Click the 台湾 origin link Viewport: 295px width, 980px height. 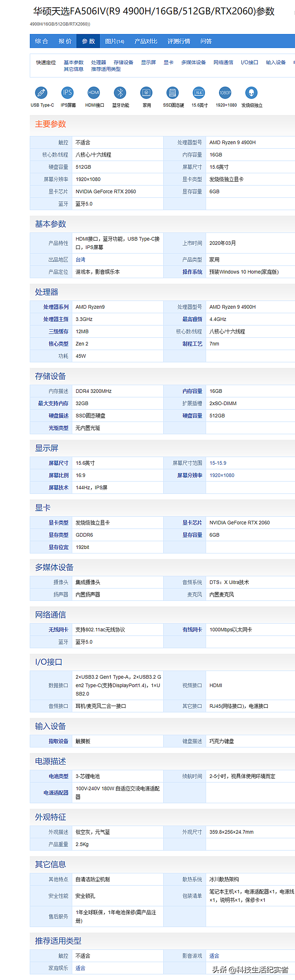click(80, 260)
